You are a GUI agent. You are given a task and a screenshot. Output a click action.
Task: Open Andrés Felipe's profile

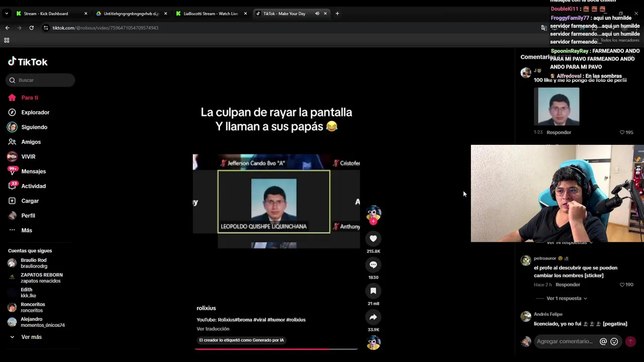tap(548, 314)
